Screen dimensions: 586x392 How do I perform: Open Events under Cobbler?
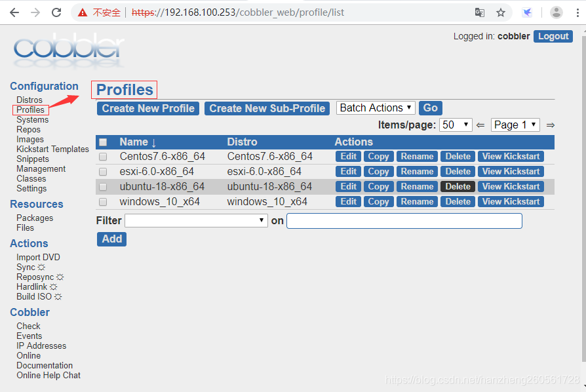[x=29, y=336]
